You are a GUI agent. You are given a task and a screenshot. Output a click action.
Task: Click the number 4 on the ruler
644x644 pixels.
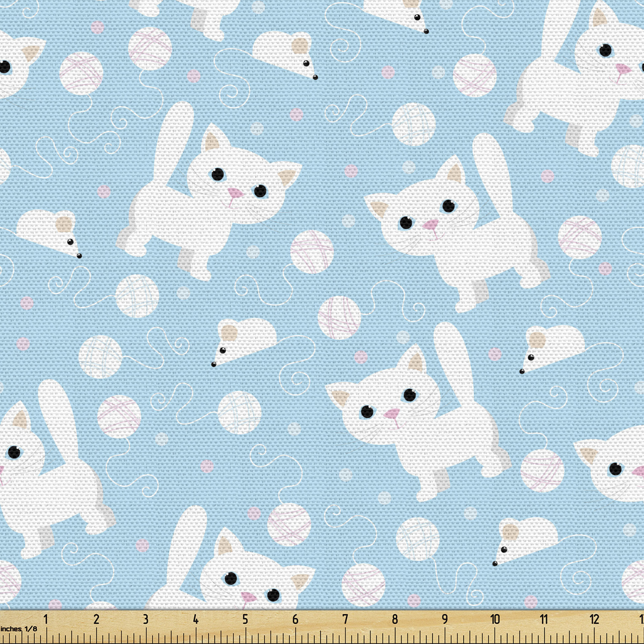[196, 619]
